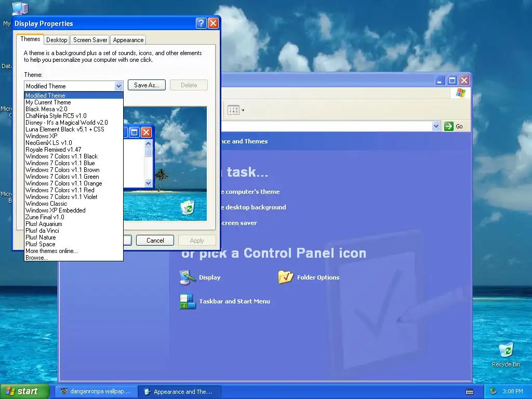The width and height of the screenshot is (532, 399).
Task: Open the Display control panel icon
Action: 187,277
